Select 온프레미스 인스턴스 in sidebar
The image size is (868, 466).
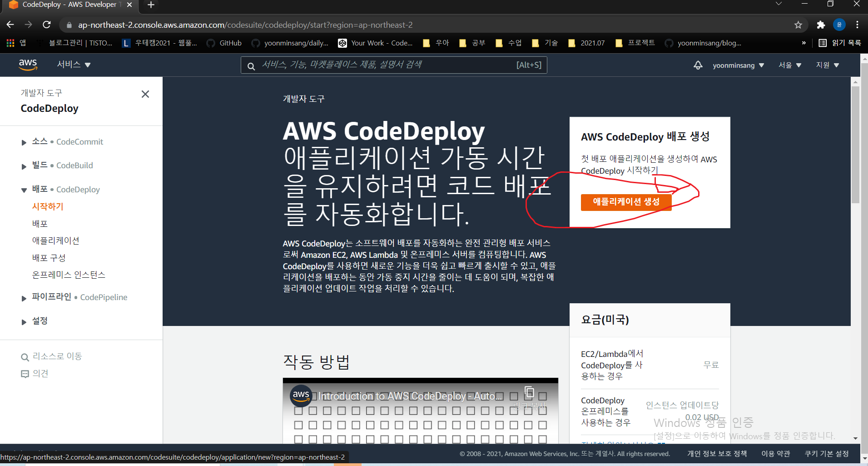69,275
